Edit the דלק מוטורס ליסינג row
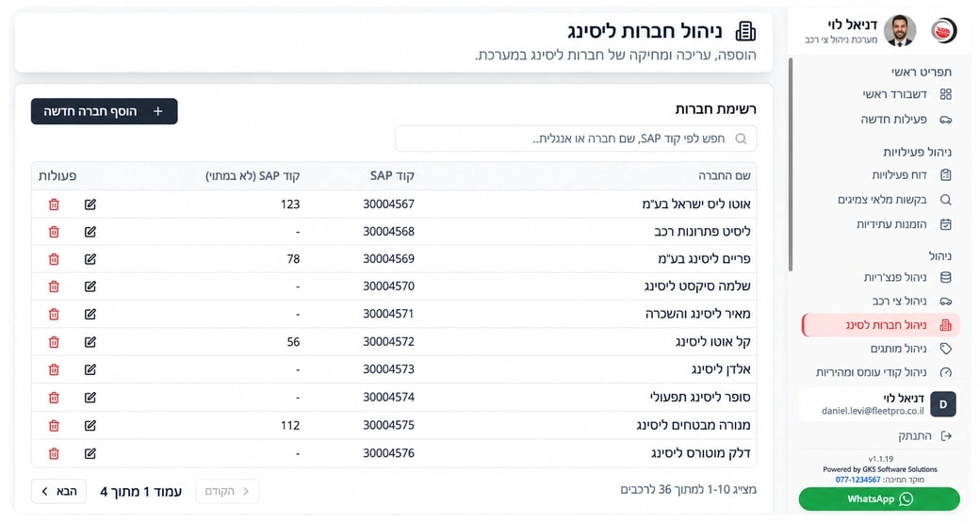This screenshot has width=980, height=522. coord(90,453)
